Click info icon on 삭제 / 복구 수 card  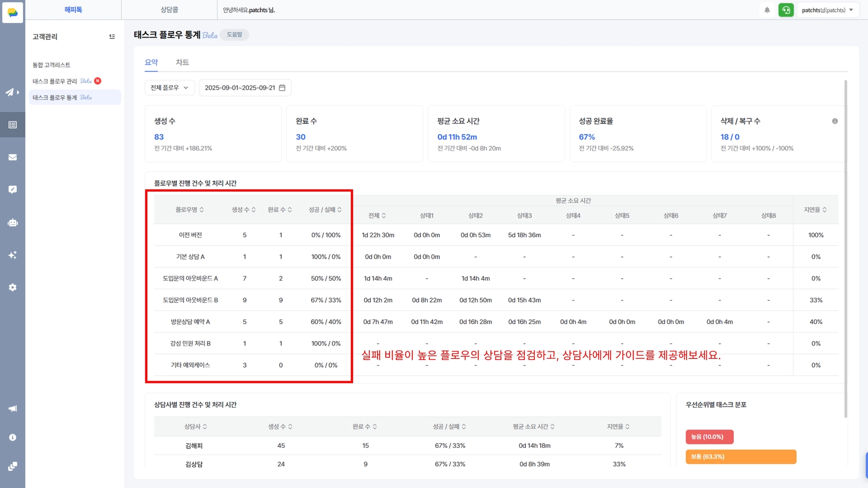pyautogui.click(x=835, y=121)
